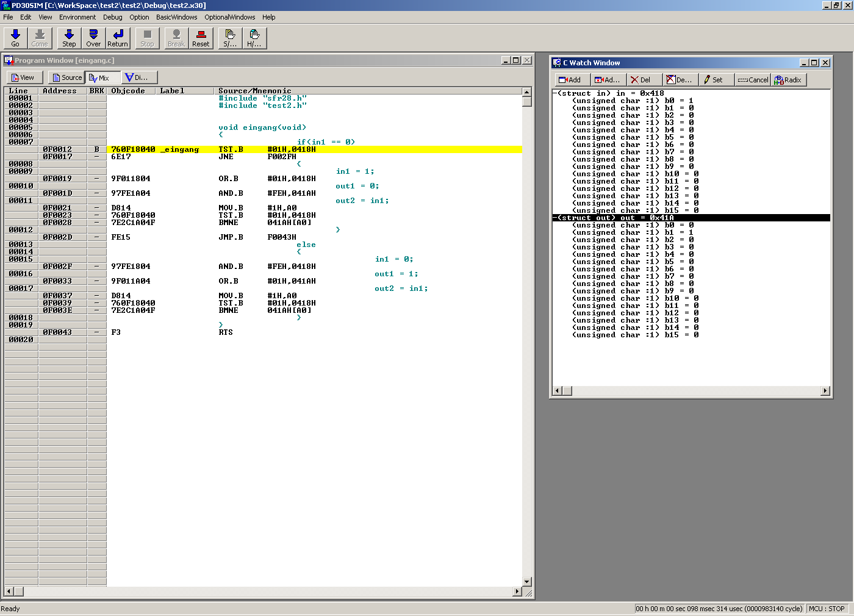The height and width of the screenshot is (616, 854).
Task: Click the Reset toolbar icon
Action: click(201, 38)
